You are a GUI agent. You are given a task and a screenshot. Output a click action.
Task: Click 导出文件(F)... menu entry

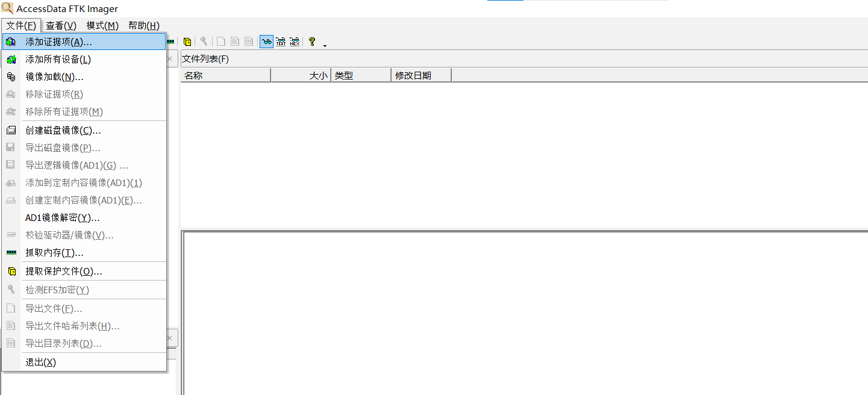pos(84,308)
